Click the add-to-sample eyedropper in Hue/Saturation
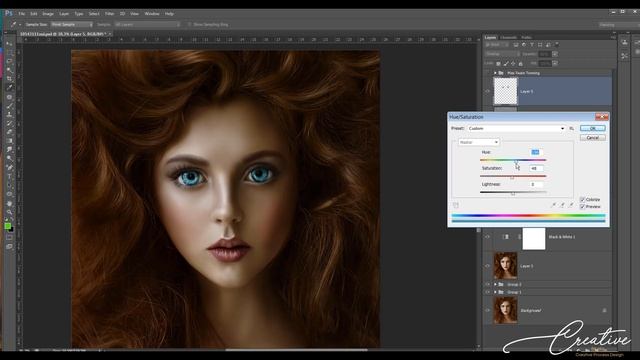Screen dimensions: 640x360 click(x=562, y=205)
